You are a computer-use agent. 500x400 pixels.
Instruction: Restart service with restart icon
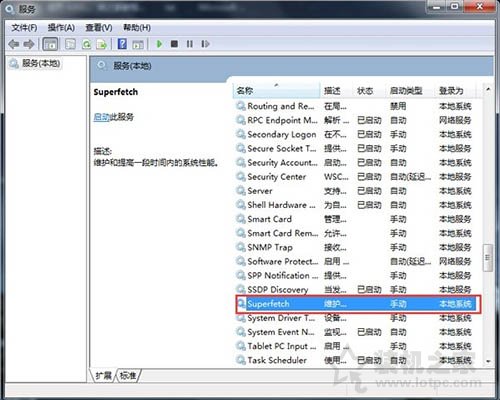click(x=205, y=44)
